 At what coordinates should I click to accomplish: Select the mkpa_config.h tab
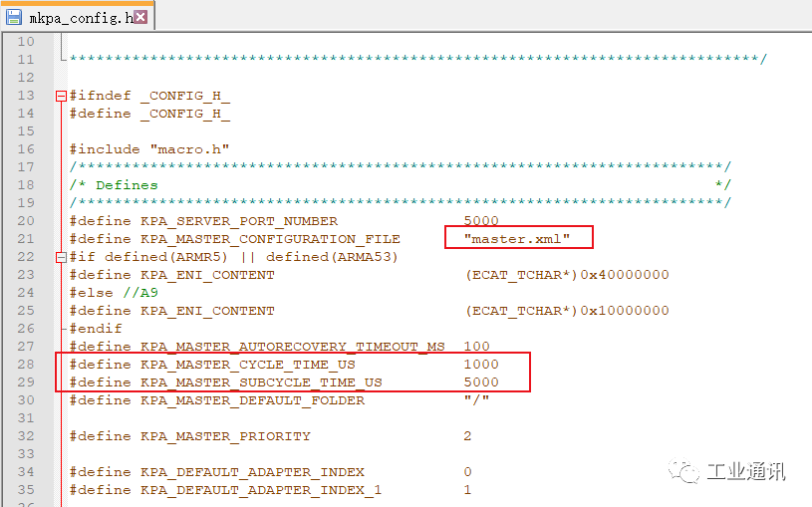tap(78, 16)
